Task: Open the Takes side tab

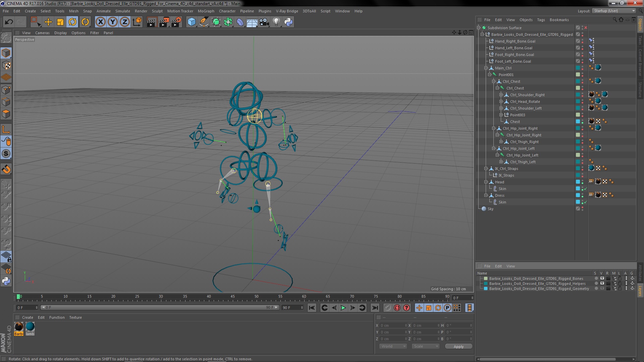Action: tap(640, 40)
